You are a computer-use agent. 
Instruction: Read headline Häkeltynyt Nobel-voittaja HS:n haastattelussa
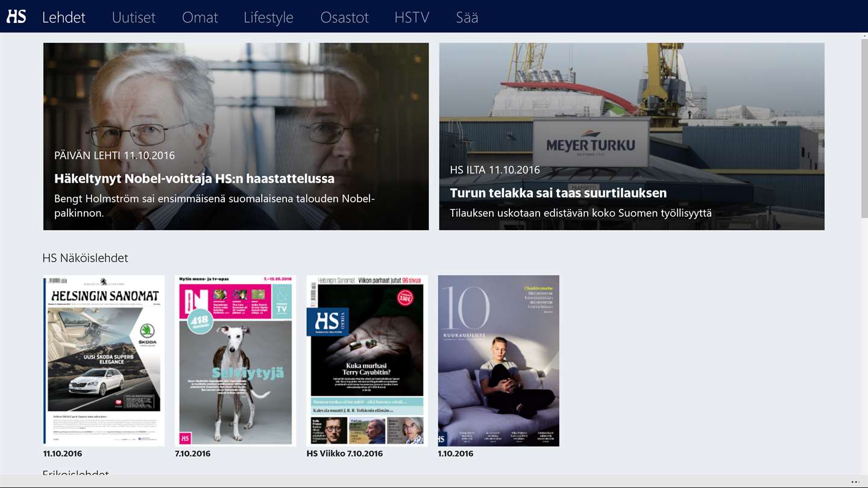point(194,178)
